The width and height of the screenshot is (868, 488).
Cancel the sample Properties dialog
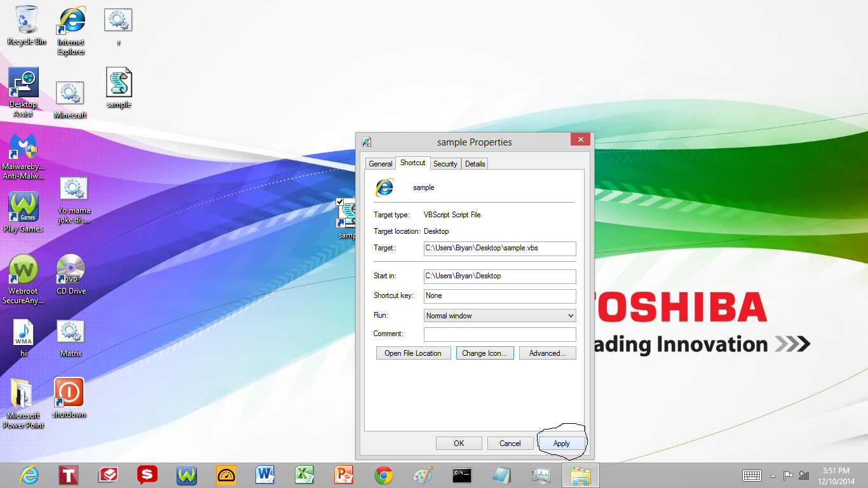coord(510,444)
